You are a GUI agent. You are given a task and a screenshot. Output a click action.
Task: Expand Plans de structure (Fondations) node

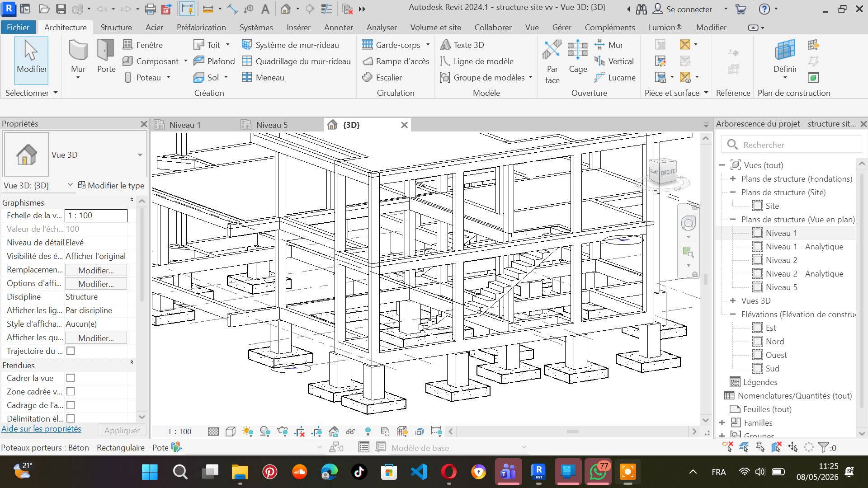pos(733,178)
